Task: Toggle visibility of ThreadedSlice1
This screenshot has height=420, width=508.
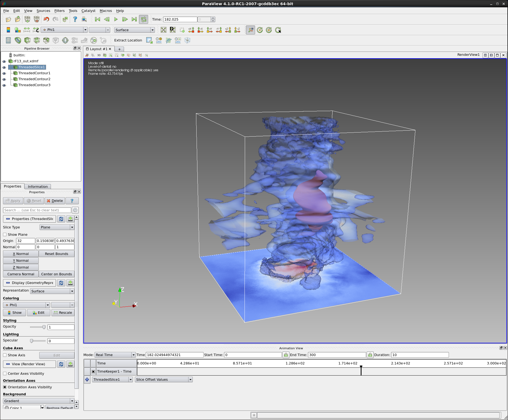Action: click(4, 67)
